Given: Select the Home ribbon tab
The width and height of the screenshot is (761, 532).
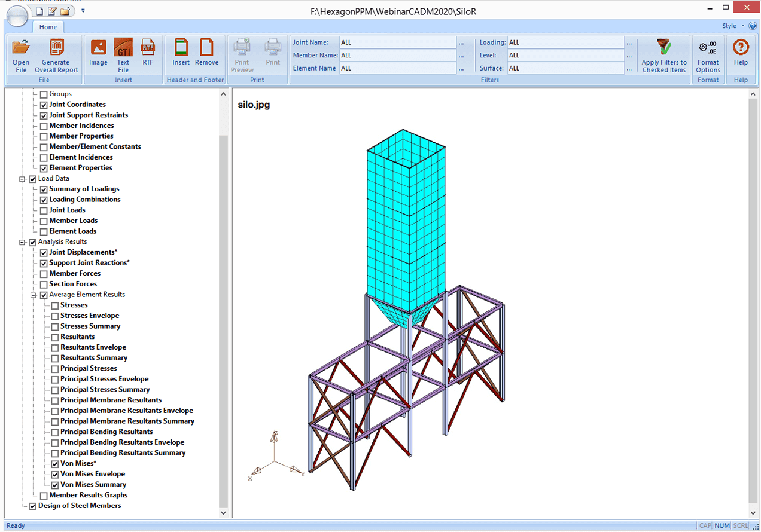Looking at the screenshot, I should click(x=48, y=27).
